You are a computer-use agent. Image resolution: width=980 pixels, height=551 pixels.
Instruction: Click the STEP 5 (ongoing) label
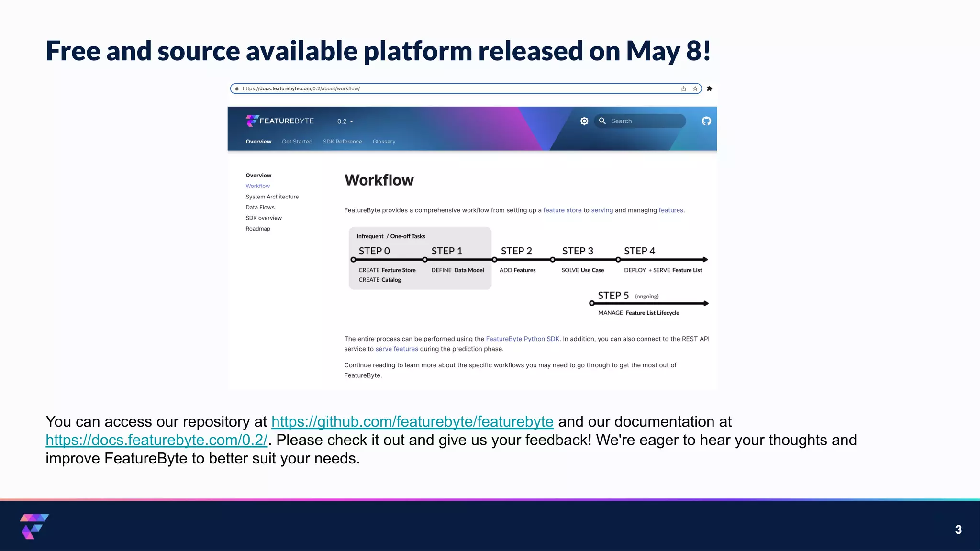[628, 296]
